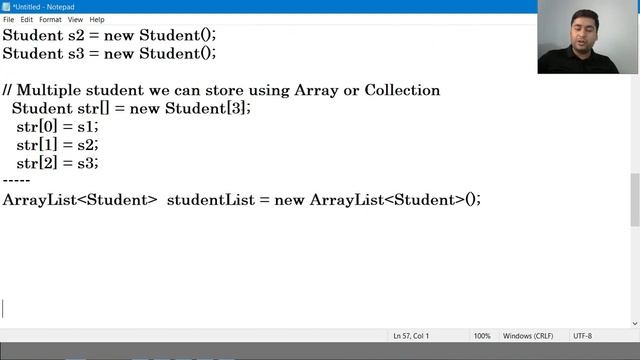This screenshot has width=640, height=360.
Task: Click the ArrayList<Student> studentList declaration line
Action: tap(242, 200)
